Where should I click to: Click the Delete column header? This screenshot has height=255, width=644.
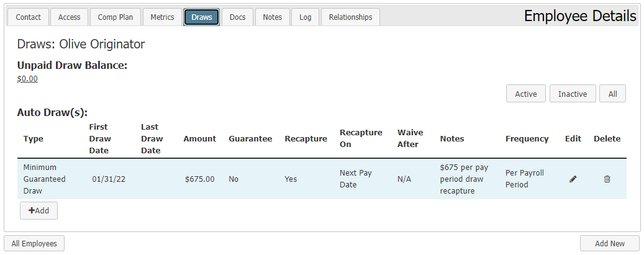pos(607,139)
